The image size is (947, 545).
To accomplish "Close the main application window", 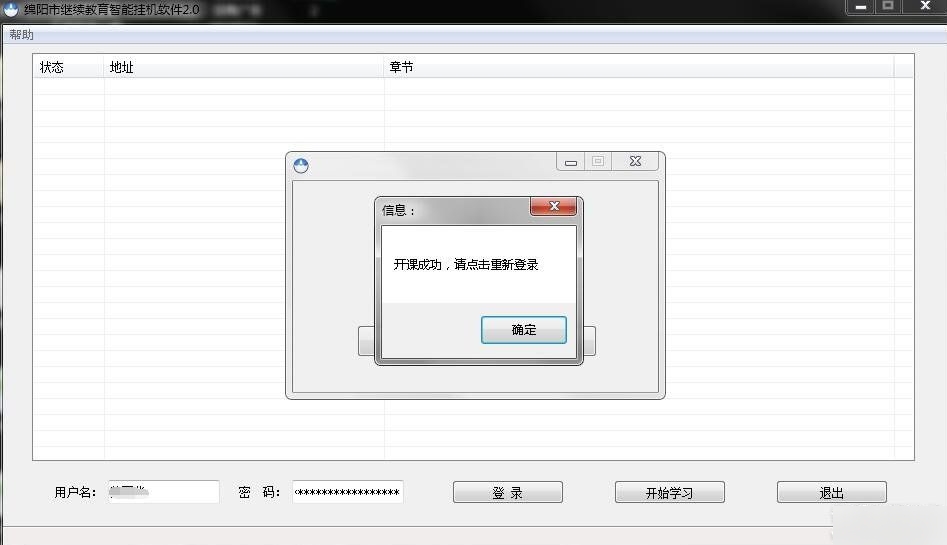I will pyautogui.click(x=925, y=6).
